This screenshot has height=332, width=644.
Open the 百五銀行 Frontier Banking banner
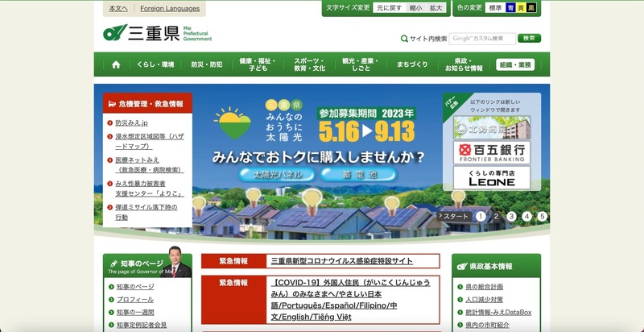[491, 152]
